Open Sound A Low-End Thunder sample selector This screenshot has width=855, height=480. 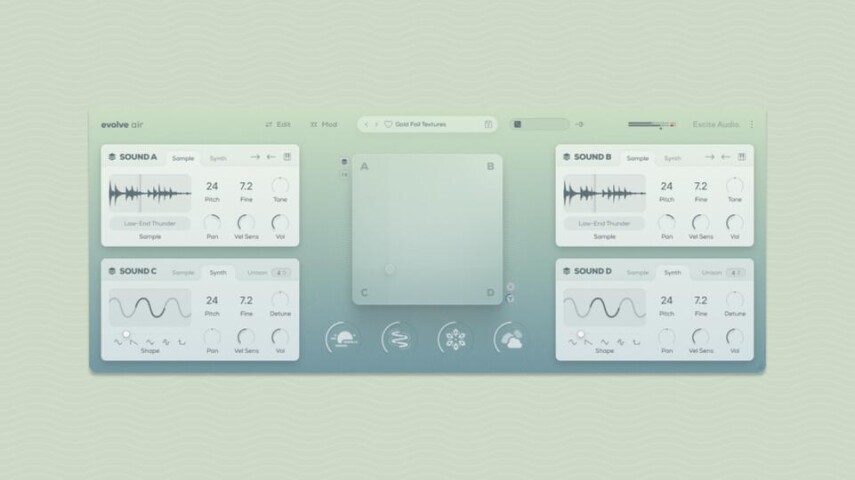point(149,223)
